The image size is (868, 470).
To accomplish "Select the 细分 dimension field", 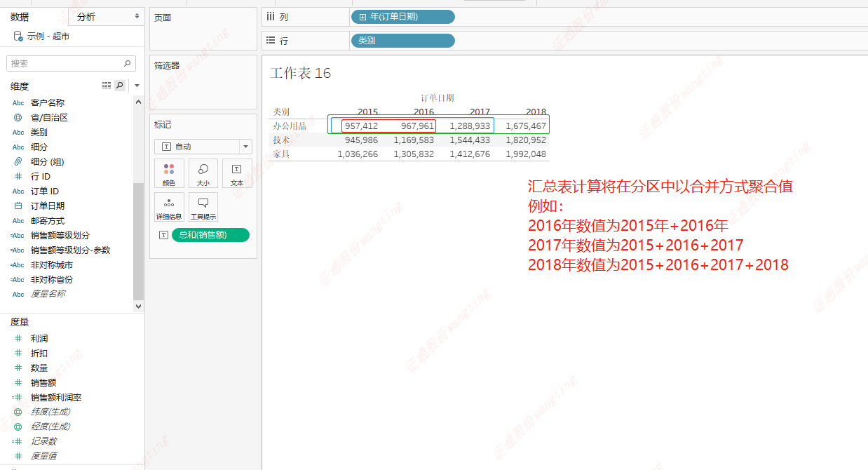I will (39, 147).
